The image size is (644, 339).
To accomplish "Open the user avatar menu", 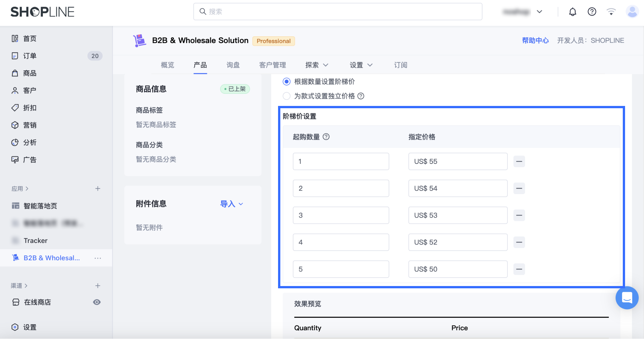I will (x=632, y=12).
